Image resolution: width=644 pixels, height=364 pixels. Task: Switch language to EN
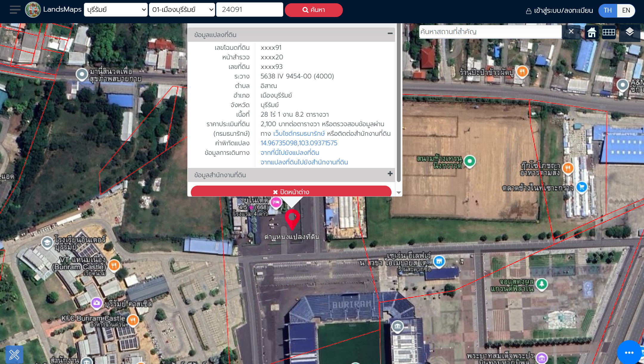626,10
